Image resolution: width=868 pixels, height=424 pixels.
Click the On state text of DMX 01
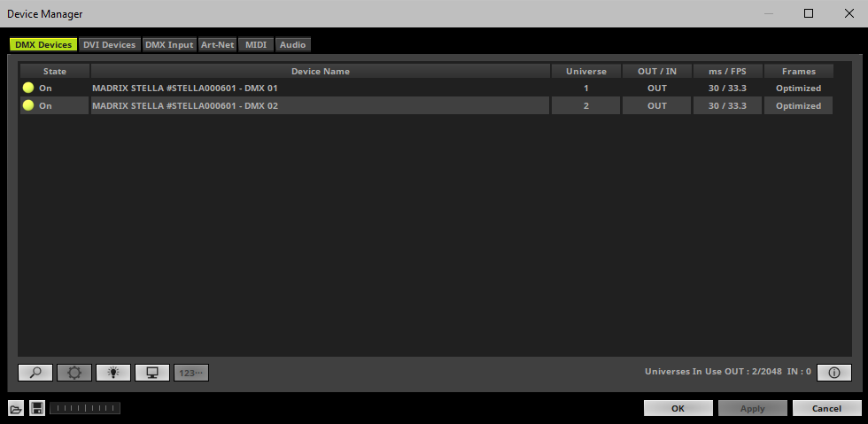click(x=45, y=88)
